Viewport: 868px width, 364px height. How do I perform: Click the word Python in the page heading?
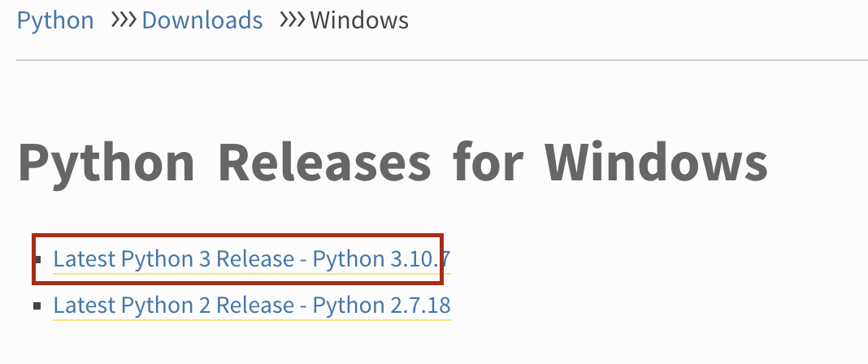pyautogui.click(x=106, y=162)
